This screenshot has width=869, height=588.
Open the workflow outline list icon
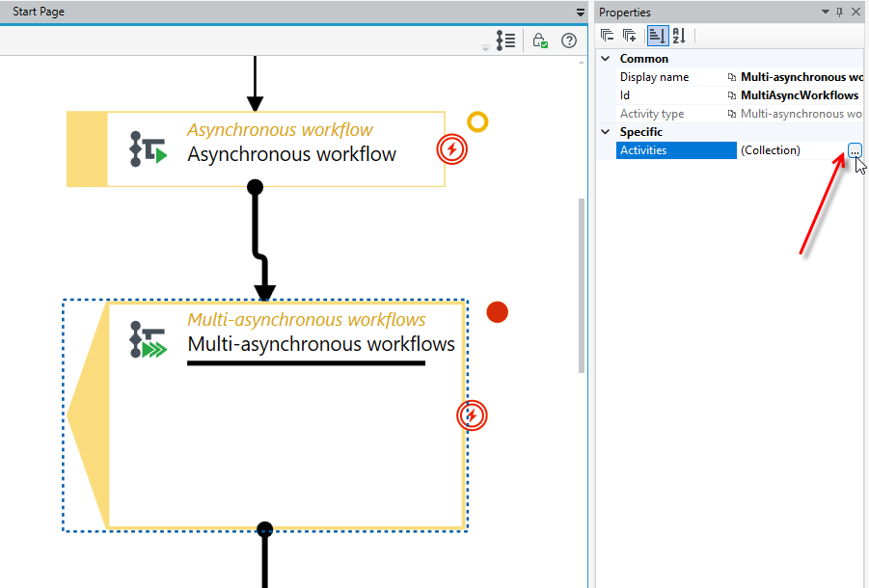tap(505, 40)
